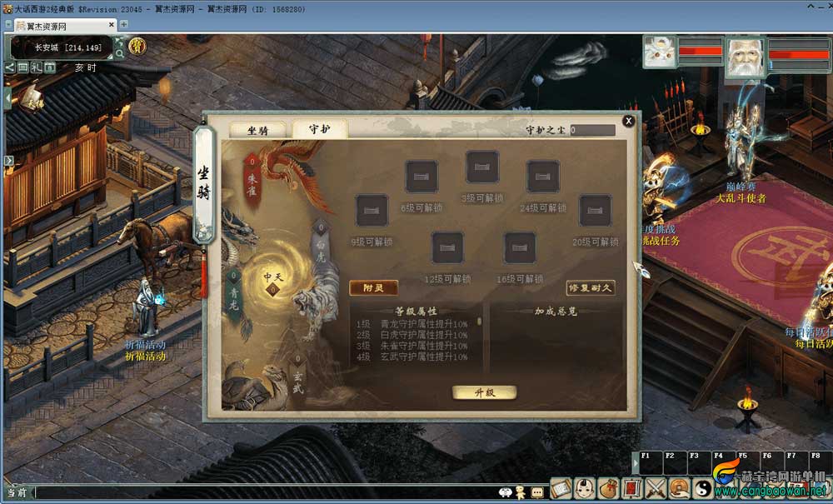Click the locked slot labeled 20级可解锁

click(596, 210)
